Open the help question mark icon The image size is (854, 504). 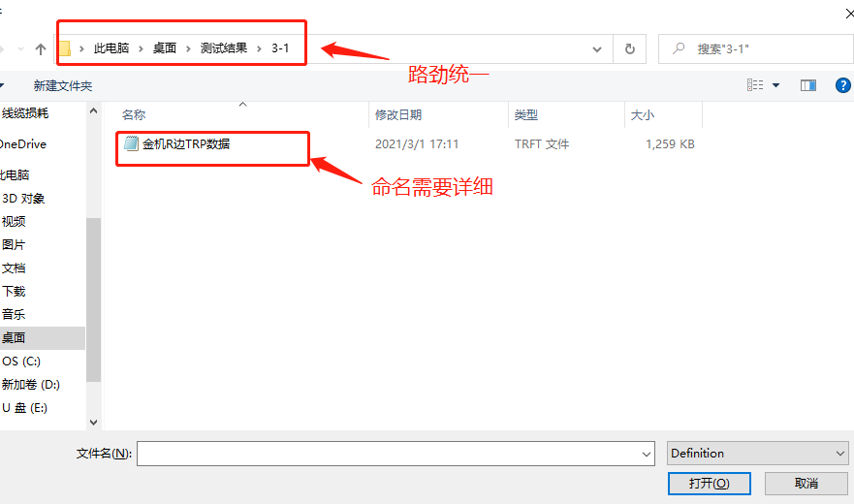pos(842,85)
